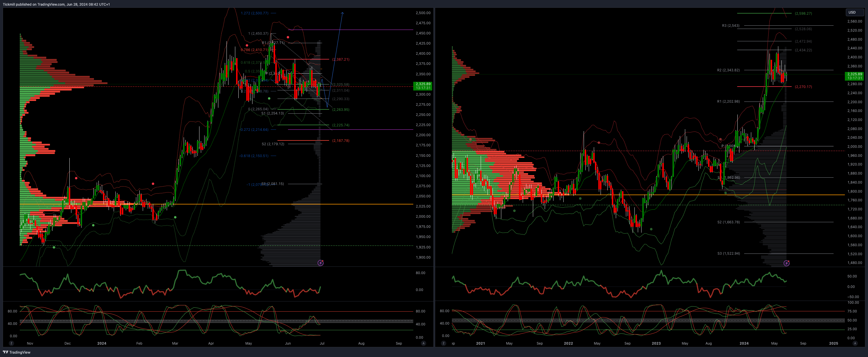Viewport: 868px width, 357px height.
Task: Click the 1,480.00 price on the right chart scale
Action: pos(854,263)
